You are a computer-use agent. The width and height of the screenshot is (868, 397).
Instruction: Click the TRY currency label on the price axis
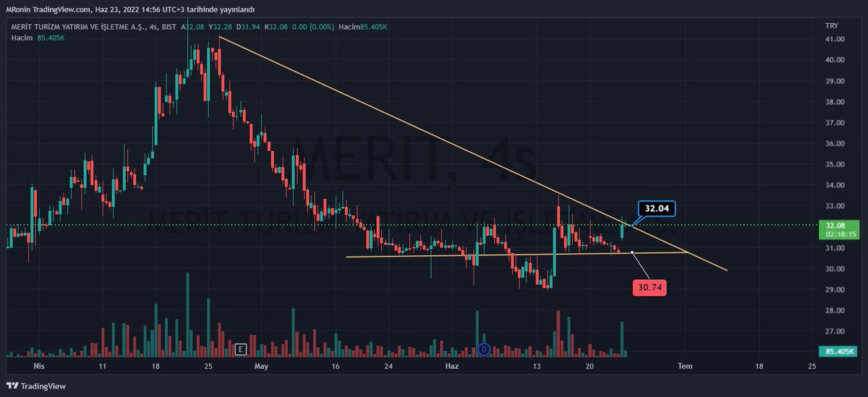point(832,25)
